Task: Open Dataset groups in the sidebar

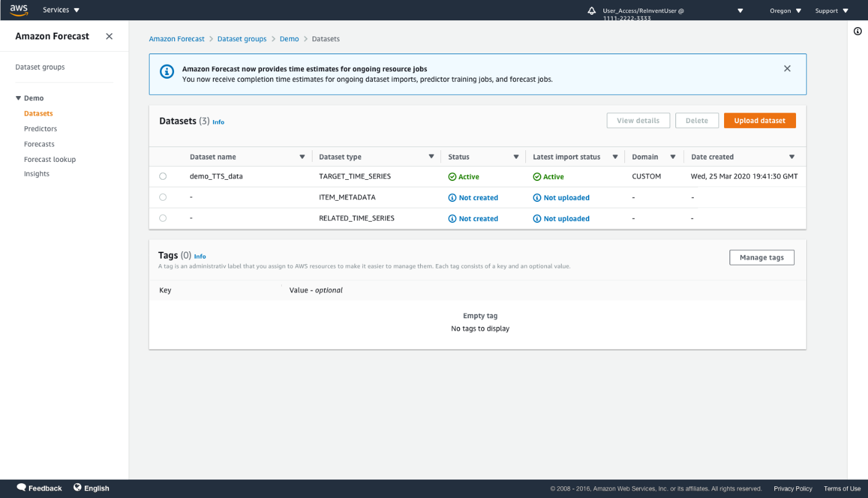Action: (x=40, y=67)
